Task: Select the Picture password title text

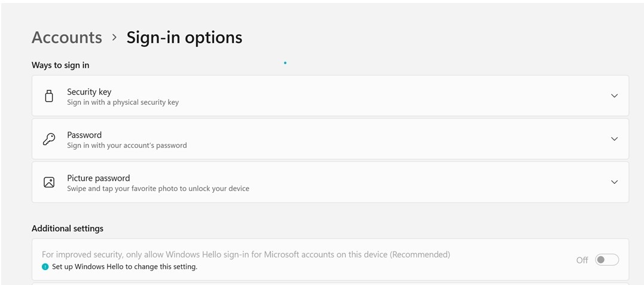Action: [98, 178]
